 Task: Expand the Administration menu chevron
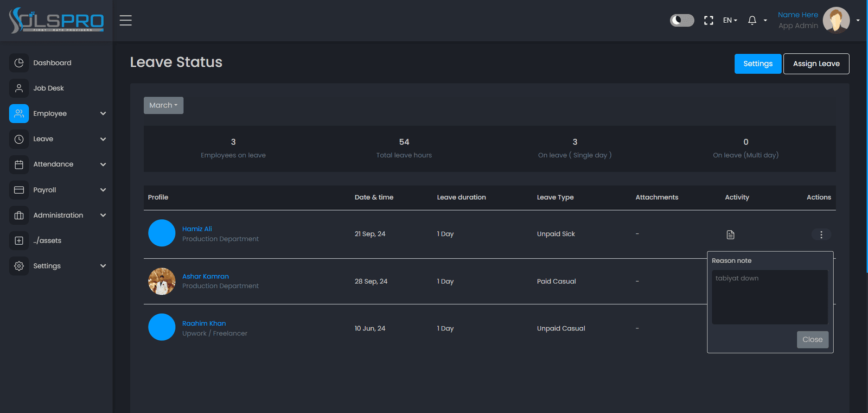pyautogui.click(x=103, y=215)
